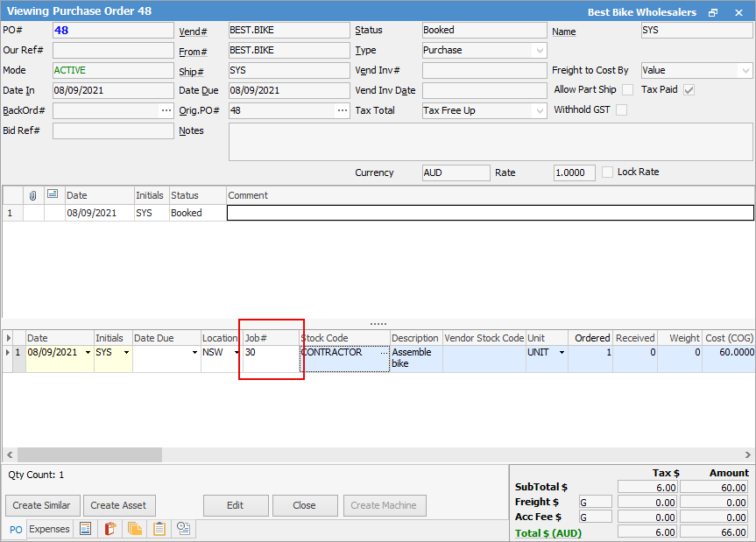Click the Job# cell containing 30
The image size is (756, 542).
271,359
